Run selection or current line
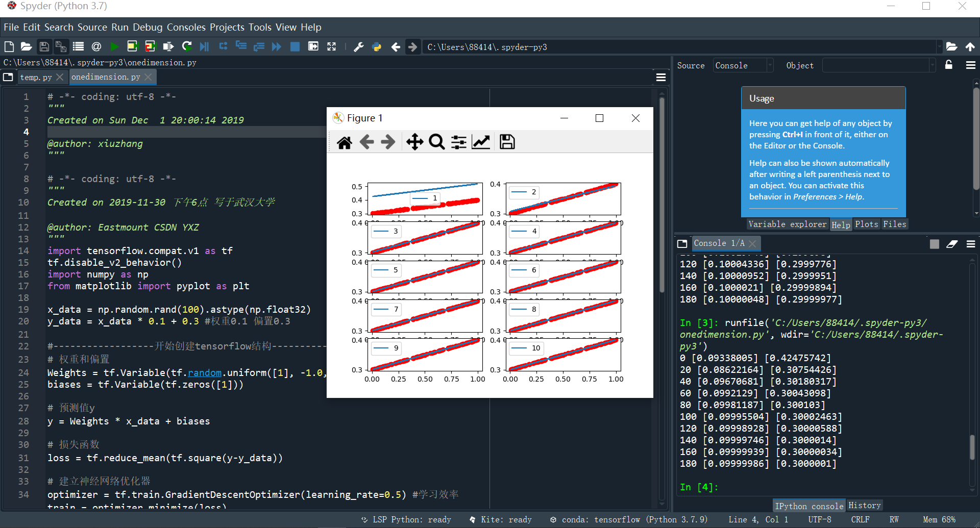This screenshot has width=980, height=528. pos(168,47)
